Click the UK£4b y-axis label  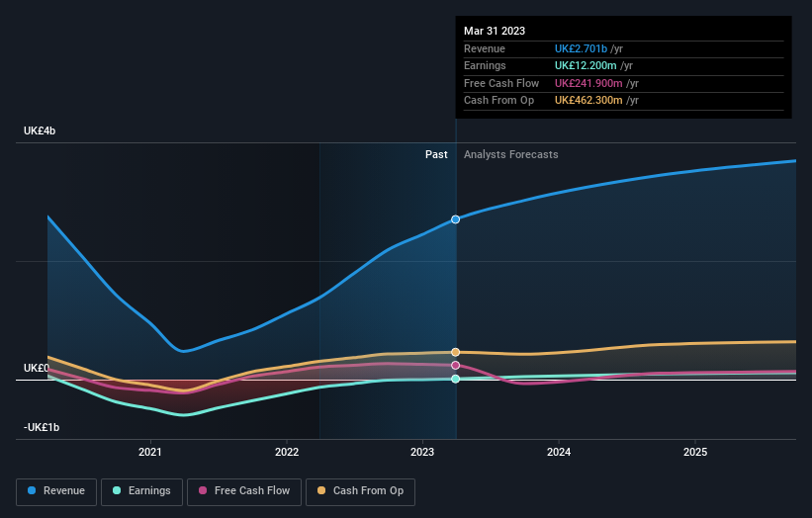(x=40, y=130)
